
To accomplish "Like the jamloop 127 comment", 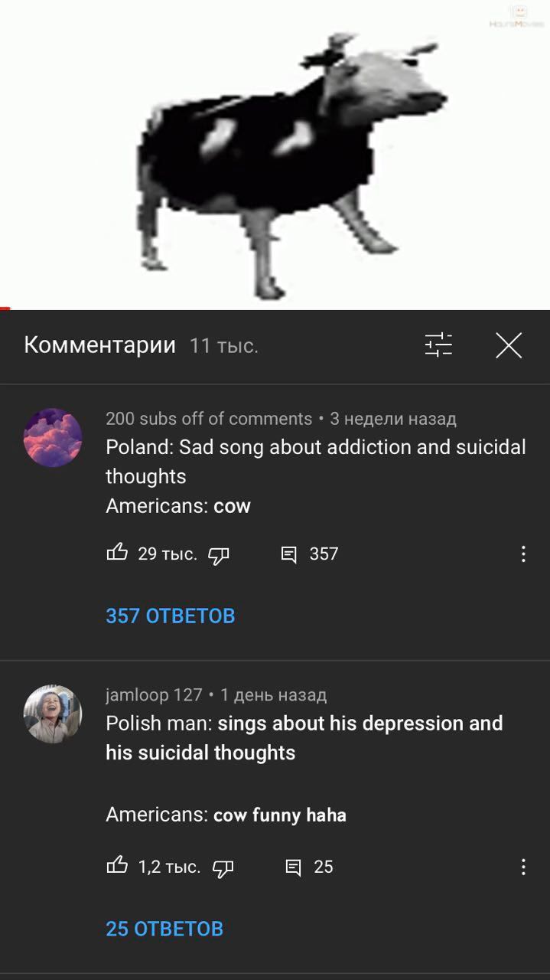I will tap(117, 865).
